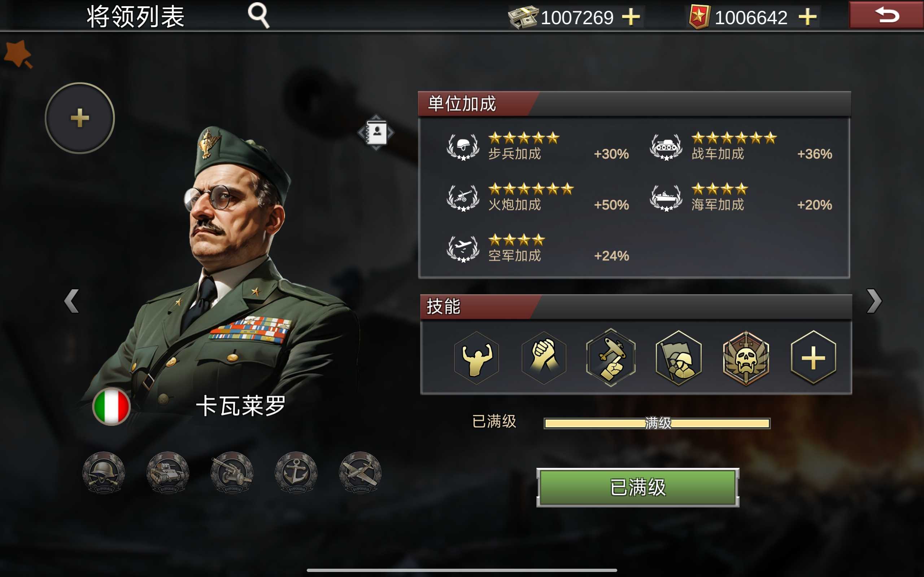Go to the next general
Screen dimensions: 924x577
[874, 301]
